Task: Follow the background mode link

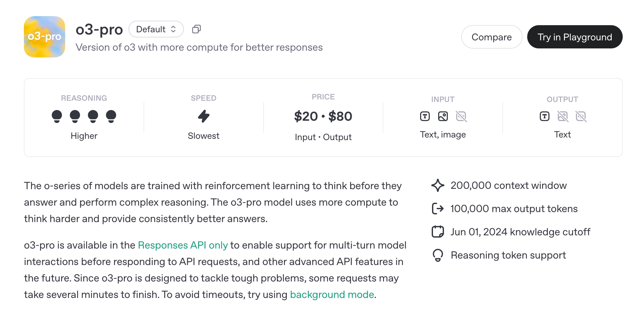Action: point(332,295)
